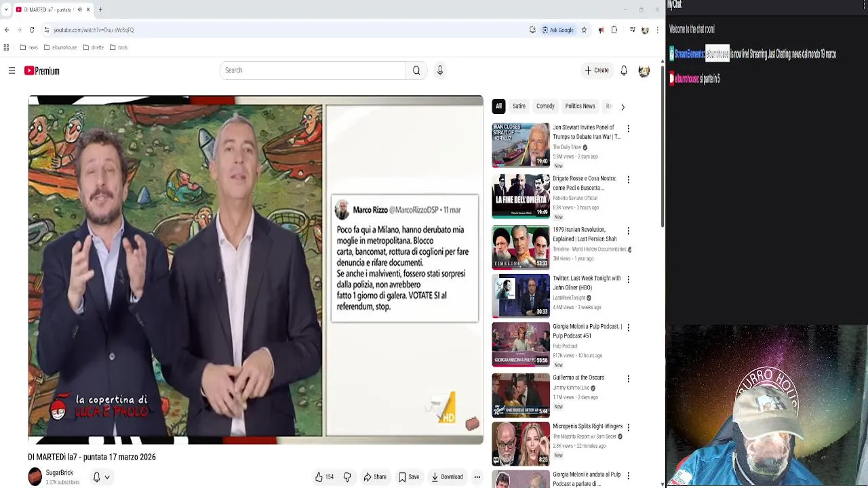The image size is (868, 488).
Task: Open Guillermo at the Oscars thumbnail
Action: [x=521, y=395]
